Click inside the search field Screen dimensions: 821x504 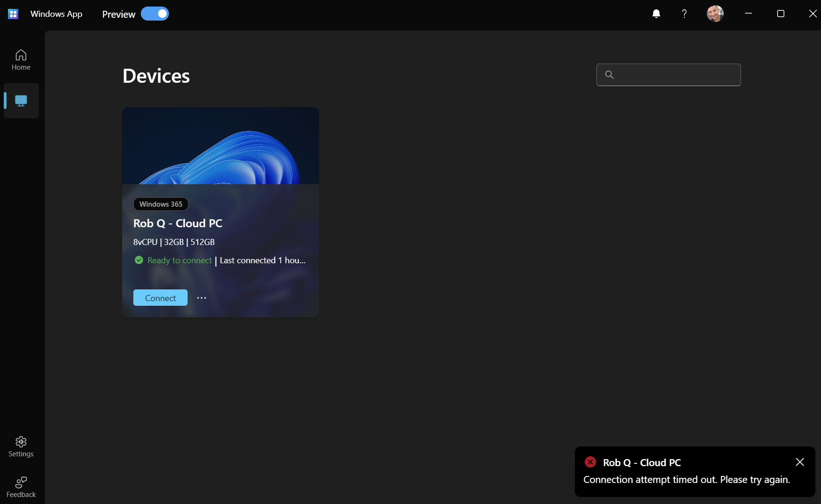pyautogui.click(x=668, y=74)
